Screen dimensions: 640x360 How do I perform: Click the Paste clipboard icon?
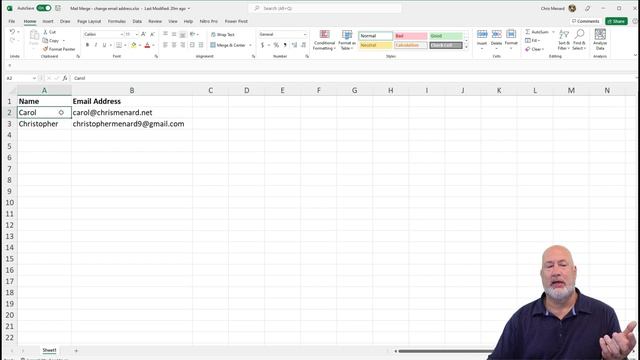point(34,36)
